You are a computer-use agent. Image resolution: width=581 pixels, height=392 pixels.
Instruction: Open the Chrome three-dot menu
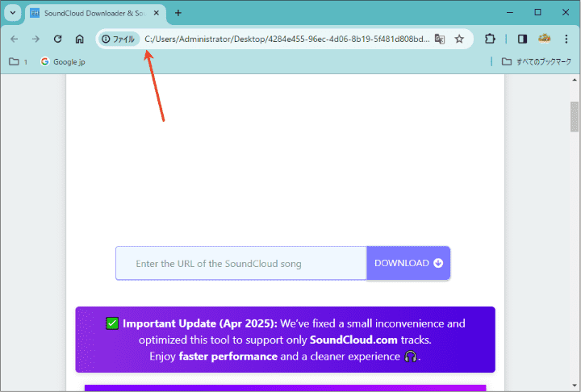[x=566, y=39]
